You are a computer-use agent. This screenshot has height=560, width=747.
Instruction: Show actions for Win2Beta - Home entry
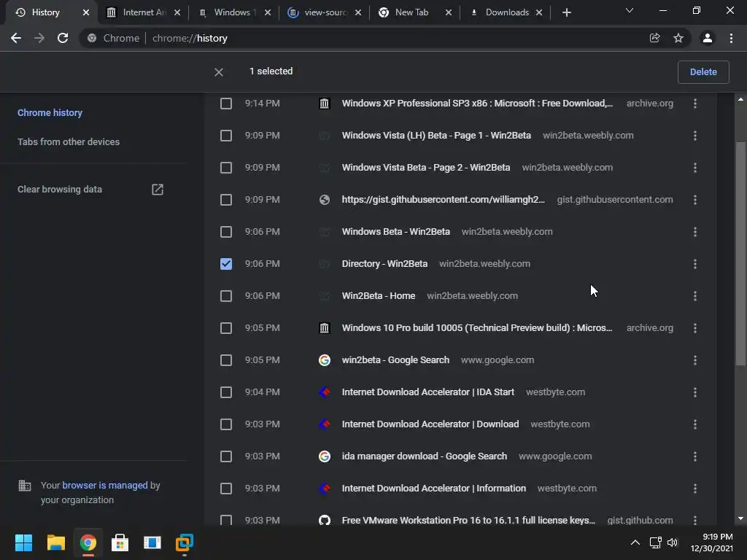click(695, 296)
